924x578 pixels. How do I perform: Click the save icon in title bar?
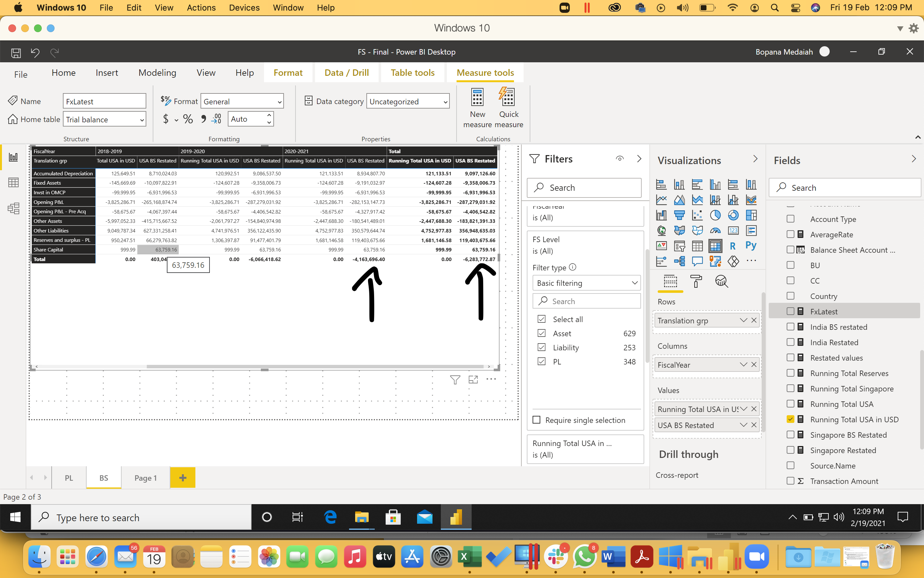(x=16, y=52)
